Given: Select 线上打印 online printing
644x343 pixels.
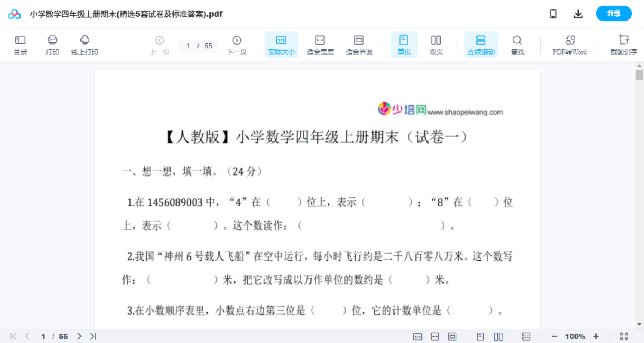Looking at the screenshot, I should [x=85, y=45].
